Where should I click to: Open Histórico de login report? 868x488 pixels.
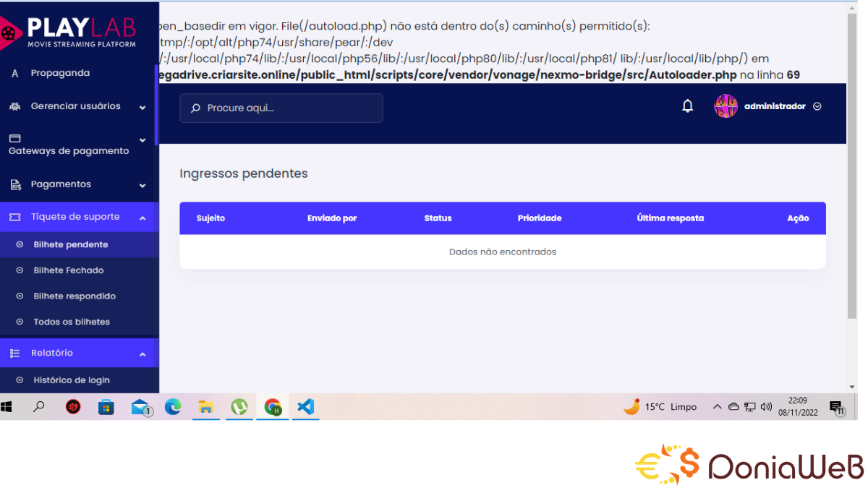[x=72, y=380]
